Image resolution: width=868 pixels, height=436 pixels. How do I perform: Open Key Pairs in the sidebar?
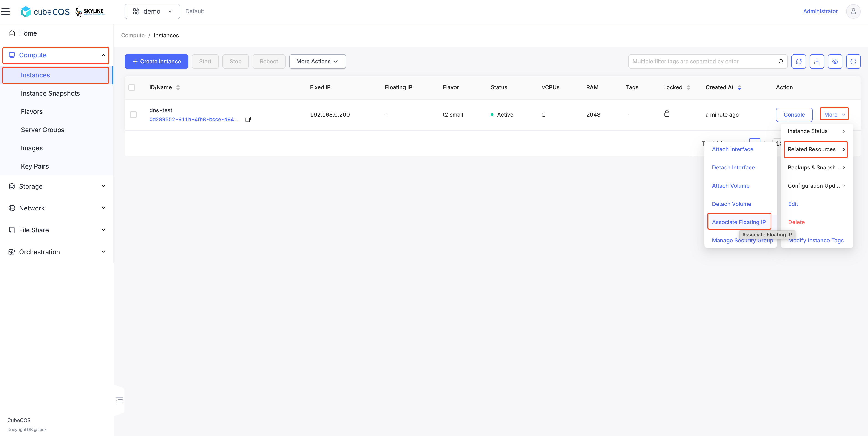[x=35, y=166]
